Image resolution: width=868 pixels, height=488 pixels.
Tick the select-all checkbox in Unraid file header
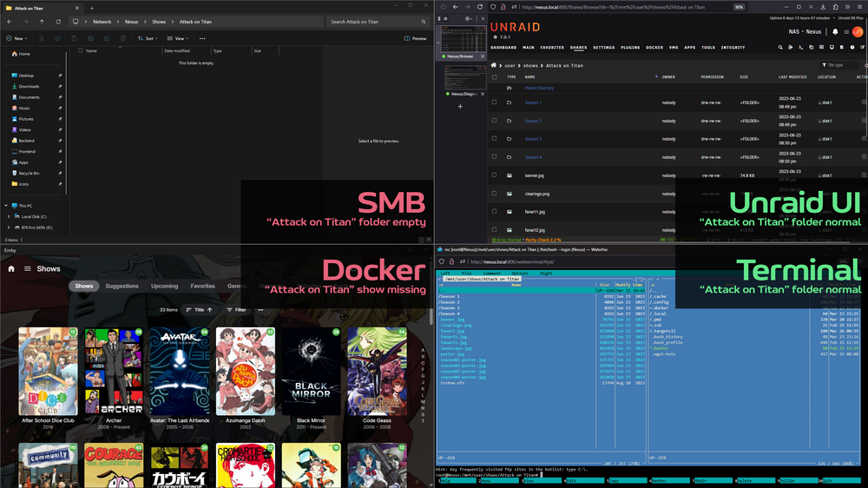point(495,77)
